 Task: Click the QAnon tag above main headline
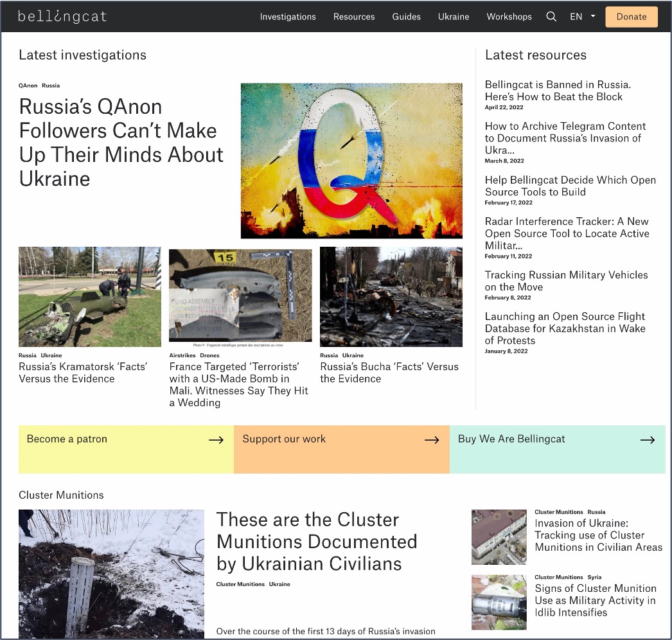tap(28, 85)
